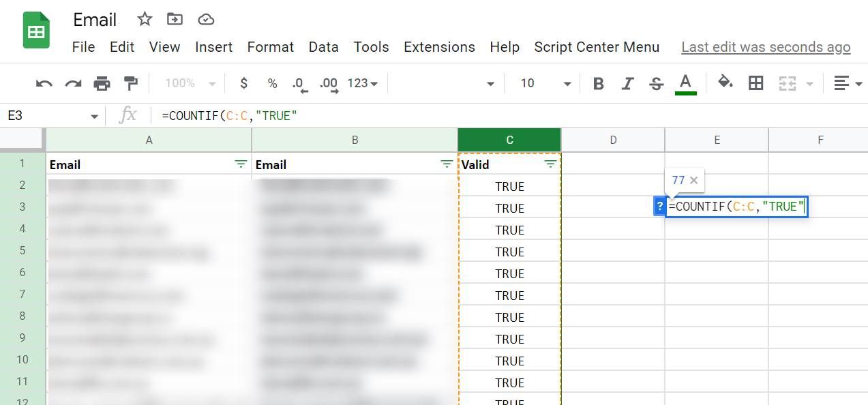Open the Script Center Menu
The image size is (868, 405).
(597, 47)
